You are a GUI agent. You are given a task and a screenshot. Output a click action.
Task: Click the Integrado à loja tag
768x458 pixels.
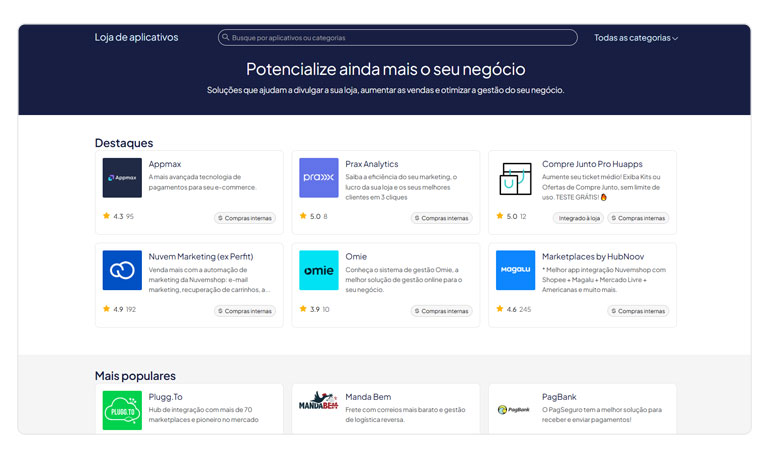[x=578, y=218]
